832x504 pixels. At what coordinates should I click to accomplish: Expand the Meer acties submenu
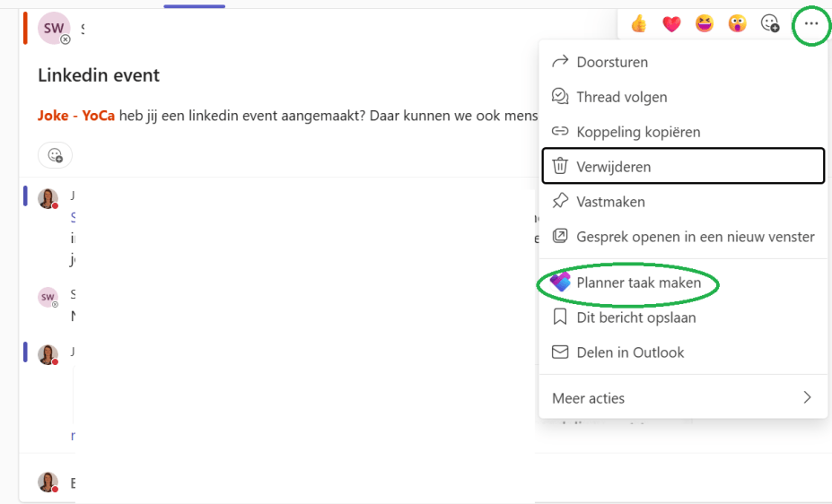tap(683, 398)
